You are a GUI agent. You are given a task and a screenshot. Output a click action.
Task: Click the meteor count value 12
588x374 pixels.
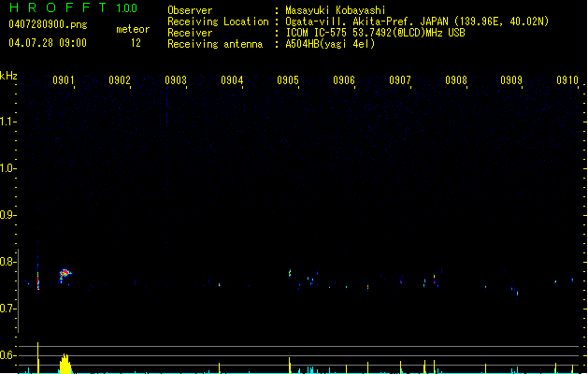pos(136,43)
